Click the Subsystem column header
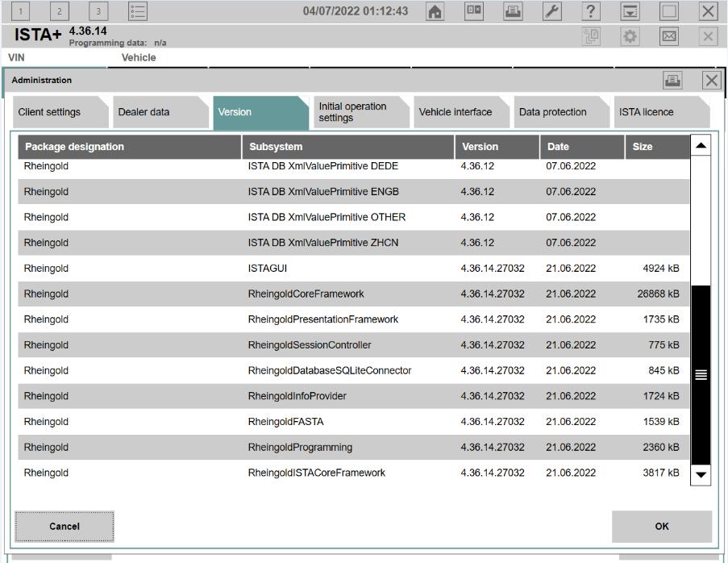 coord(347,147)
